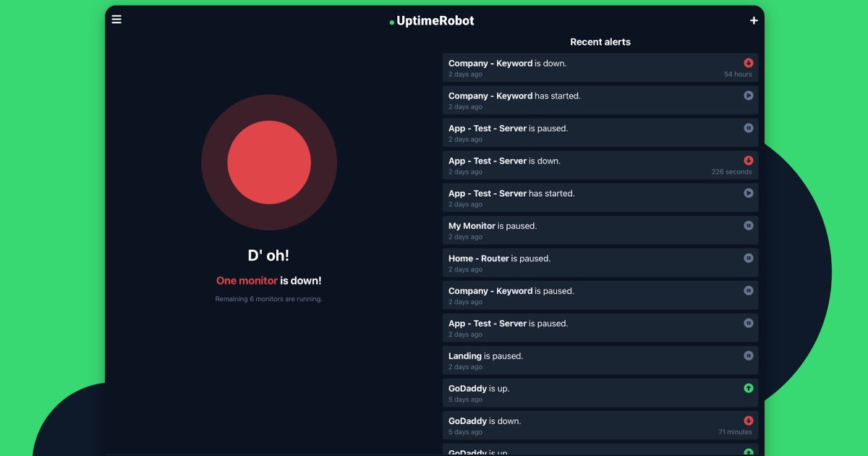The image size is (868, 456).
Task: Select the Recent alerts heading
Action: (x=600, y=42)
